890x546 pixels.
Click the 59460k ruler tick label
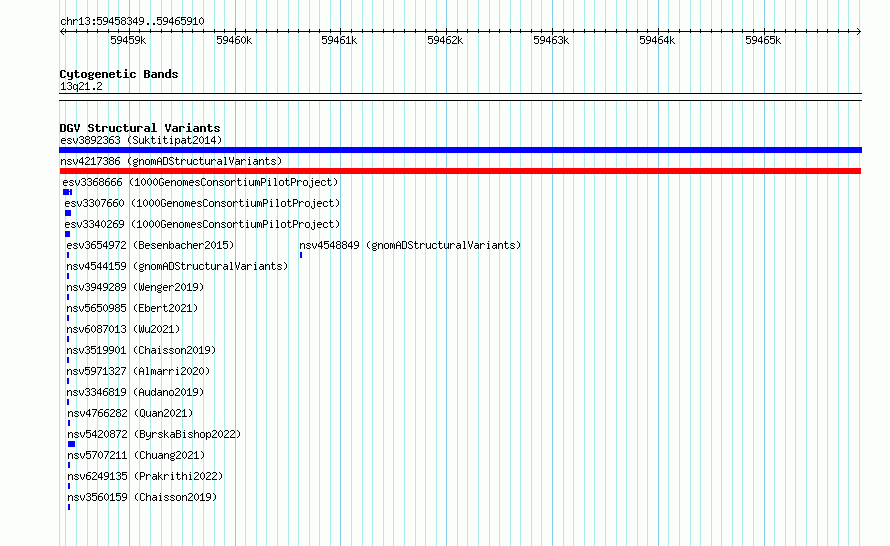coord(234,40)
